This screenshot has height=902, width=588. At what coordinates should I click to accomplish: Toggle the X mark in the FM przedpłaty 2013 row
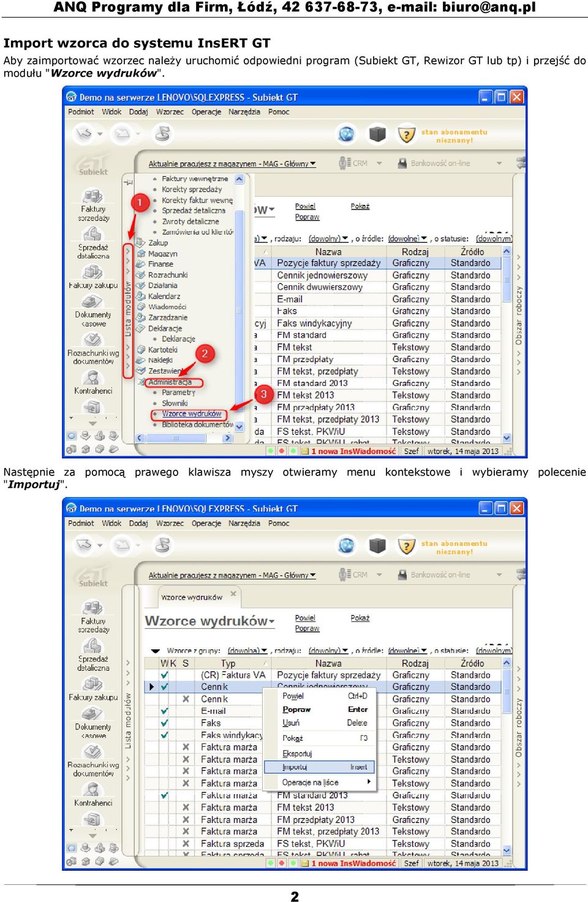(x=186, y=819)
